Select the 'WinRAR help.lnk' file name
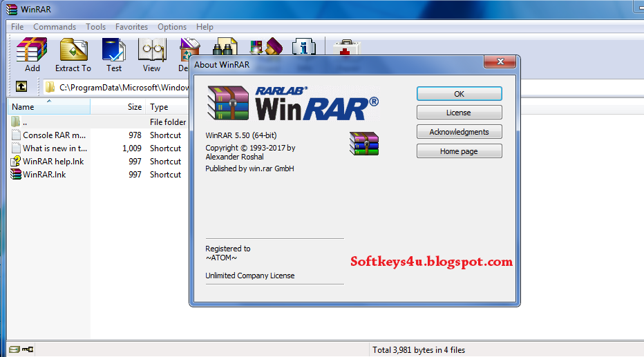Screen dimensions: 644x357 53,162
